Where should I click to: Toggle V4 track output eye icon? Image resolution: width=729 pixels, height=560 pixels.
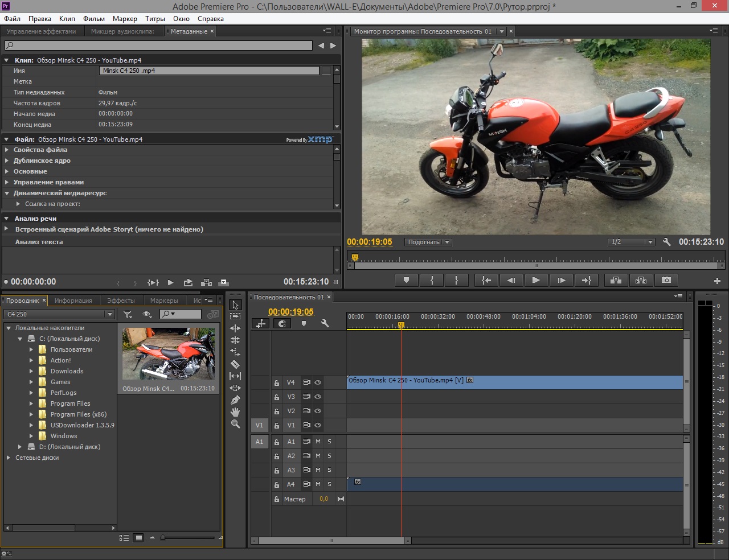pyautogui.click(x=318, y=382)
